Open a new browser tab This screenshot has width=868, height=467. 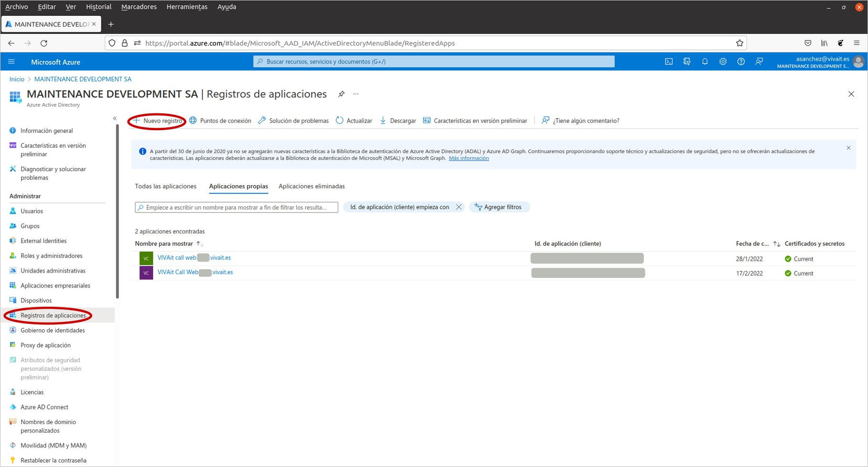pos(111,24)
